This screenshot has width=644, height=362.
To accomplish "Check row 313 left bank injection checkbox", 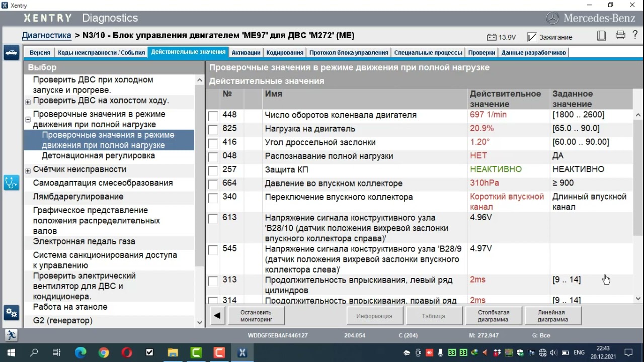I will click(213, 281).
